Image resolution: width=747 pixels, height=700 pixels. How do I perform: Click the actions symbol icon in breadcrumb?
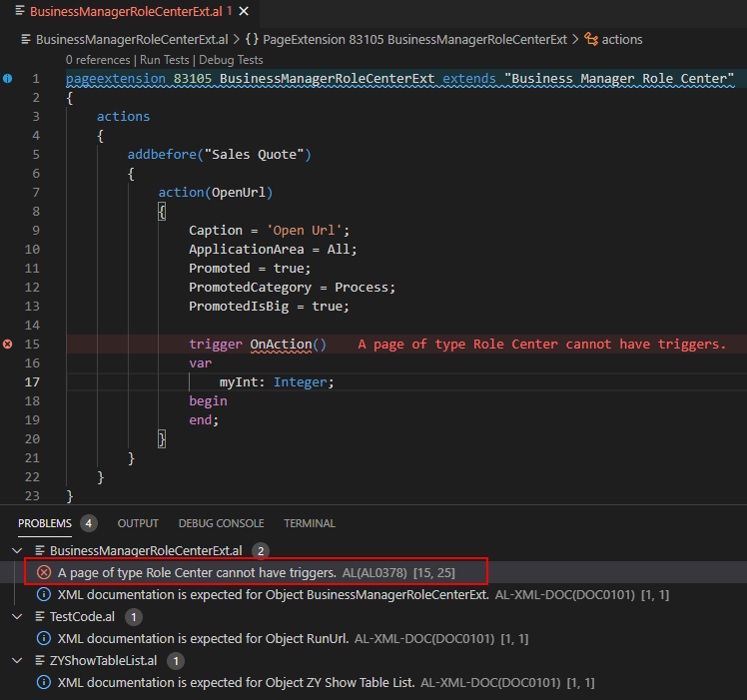591,39
